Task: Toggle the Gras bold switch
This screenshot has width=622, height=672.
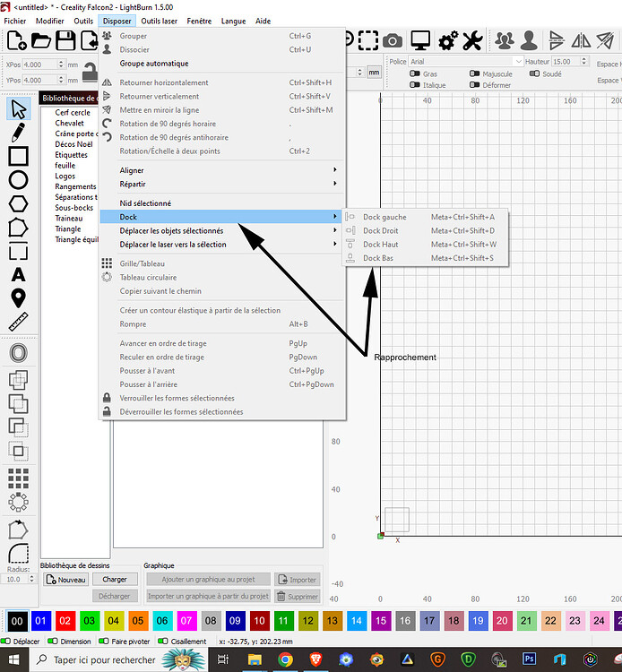Action: click(x=415, y=73)
